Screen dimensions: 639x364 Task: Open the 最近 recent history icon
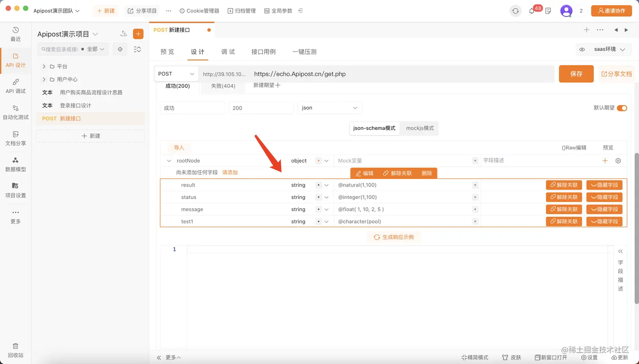click(16, 34)
